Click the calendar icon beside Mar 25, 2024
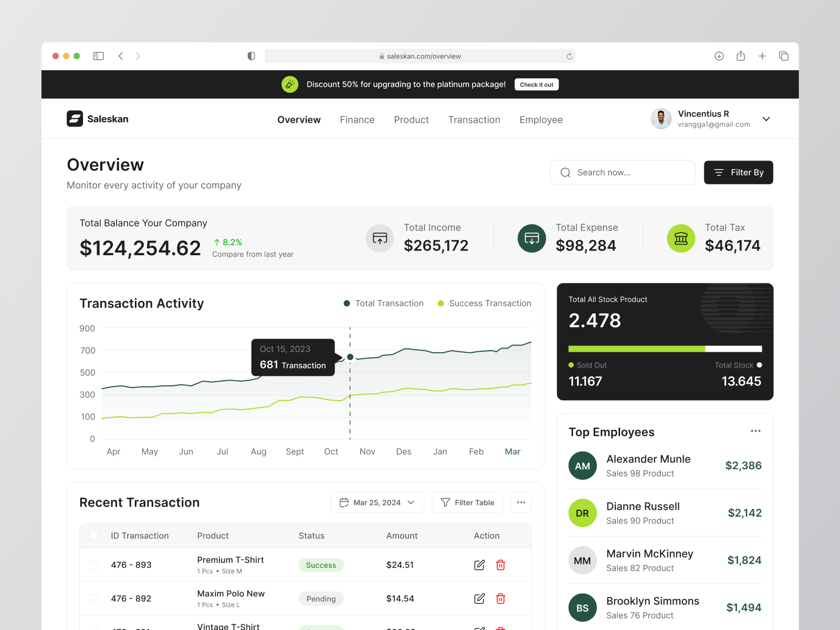Image resolution: width=840 pixels, height=630 pixels. click(x=345, y=502)
